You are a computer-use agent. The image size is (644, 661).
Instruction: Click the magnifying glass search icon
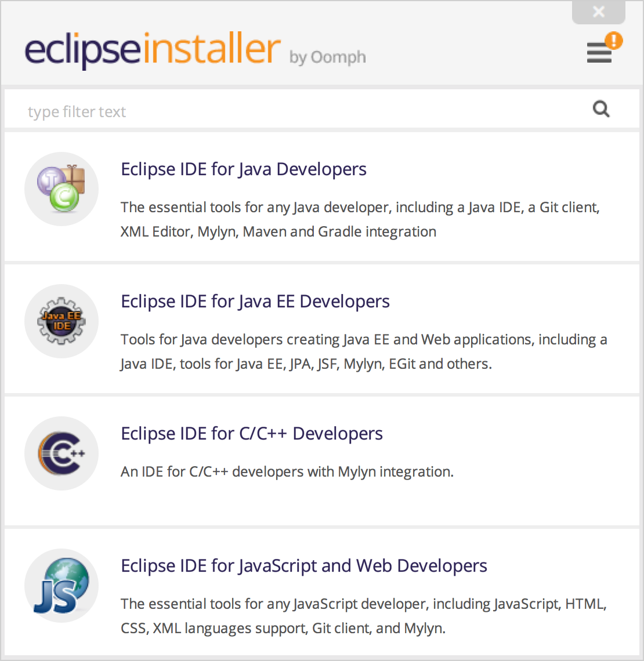(x=601, y=108)
